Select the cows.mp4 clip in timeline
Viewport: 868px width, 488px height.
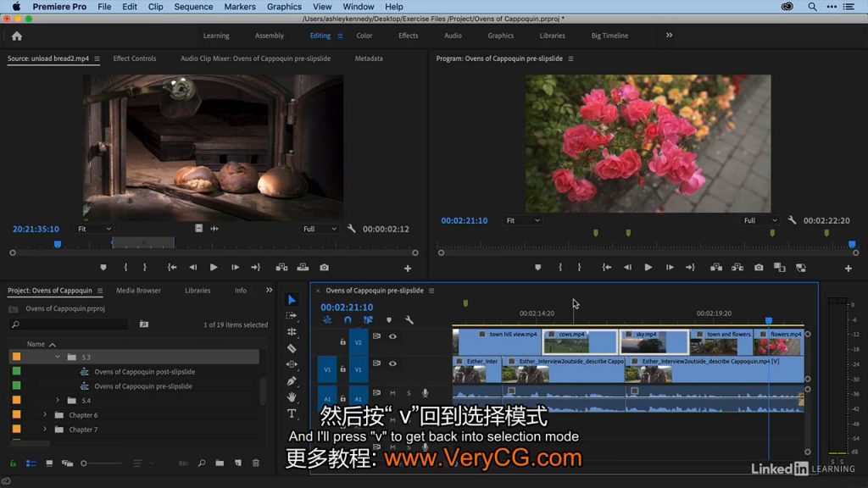coord(580,342)
